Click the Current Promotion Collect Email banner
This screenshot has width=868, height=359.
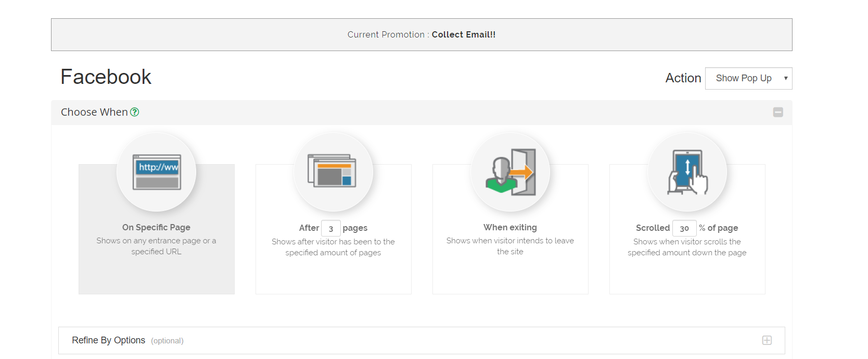(422, 34)
